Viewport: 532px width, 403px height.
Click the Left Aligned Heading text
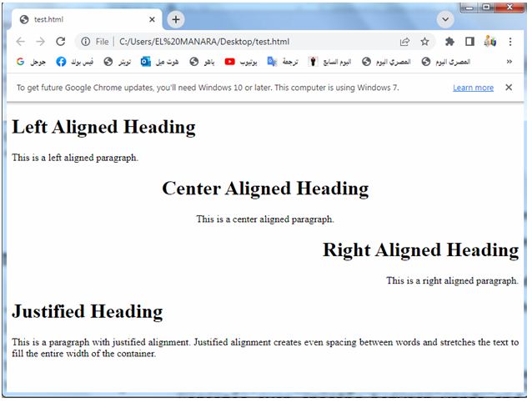tap(103, 128)
